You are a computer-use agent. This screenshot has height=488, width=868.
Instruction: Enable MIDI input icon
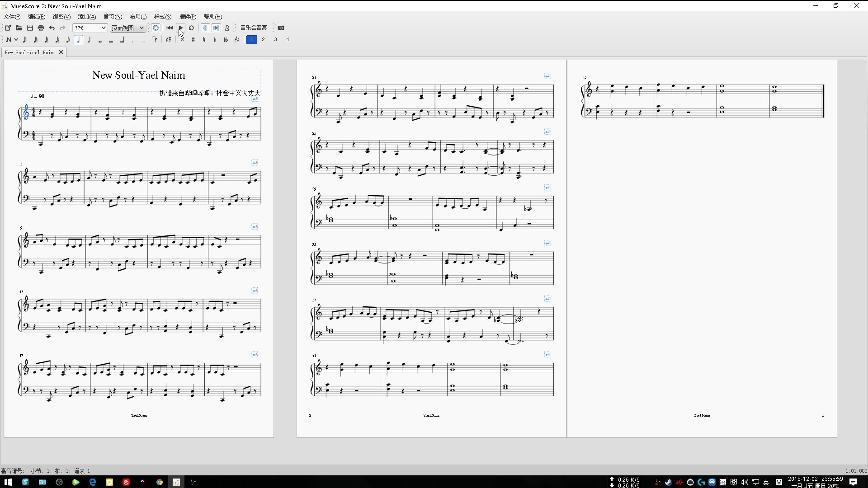156,28
